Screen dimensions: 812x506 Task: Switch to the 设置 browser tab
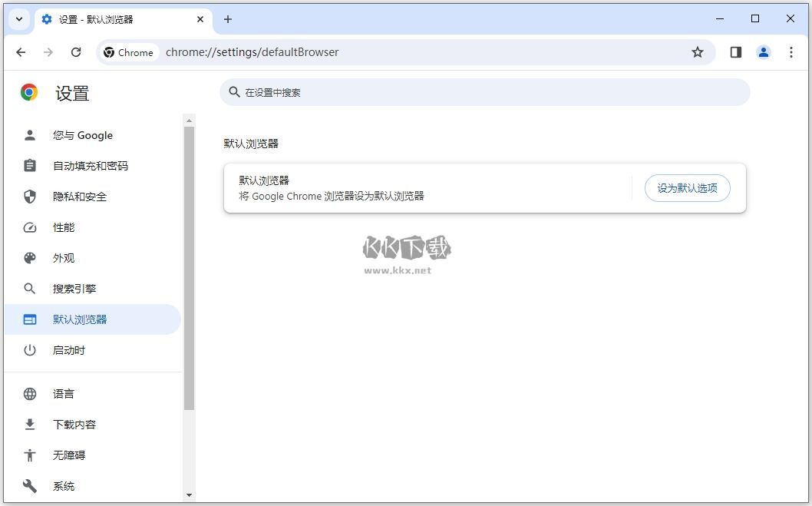(x=107, y=19)
